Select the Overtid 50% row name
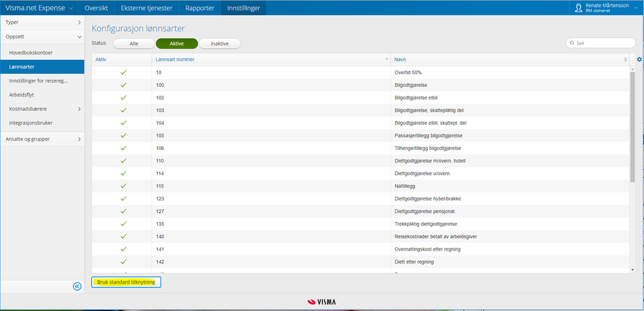 pyautogui.click(x=408, y=73)
